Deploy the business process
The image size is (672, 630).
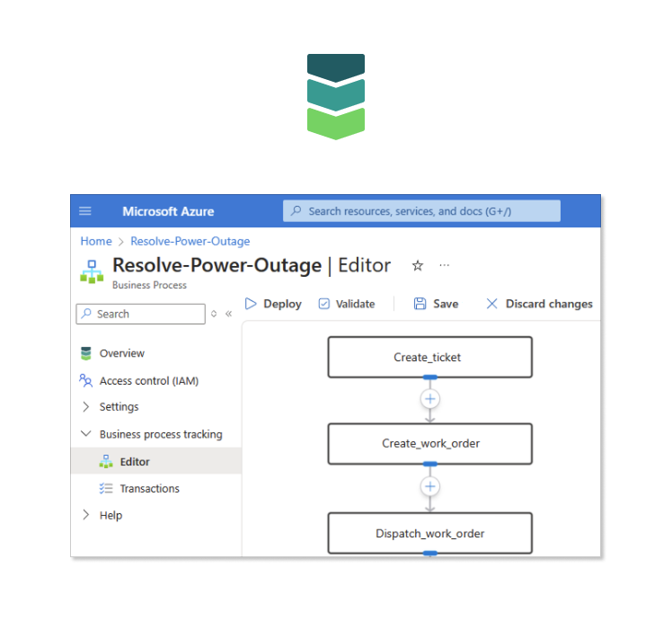(273, 304)
